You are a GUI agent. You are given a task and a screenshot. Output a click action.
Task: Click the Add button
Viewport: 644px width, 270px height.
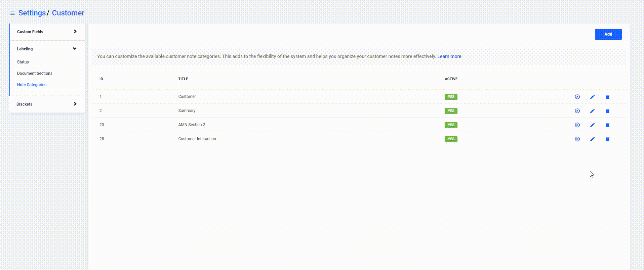pos(608,34)
